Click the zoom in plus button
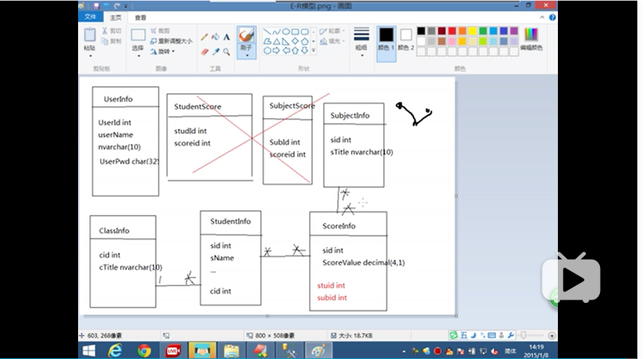644x359 pixels. pyautogui.click(x=552, y=336)
